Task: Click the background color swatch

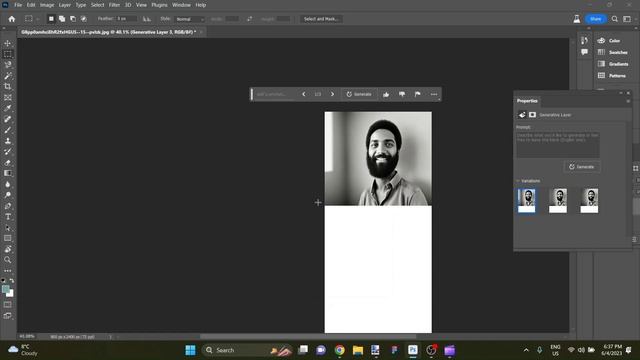Action: 11,294
